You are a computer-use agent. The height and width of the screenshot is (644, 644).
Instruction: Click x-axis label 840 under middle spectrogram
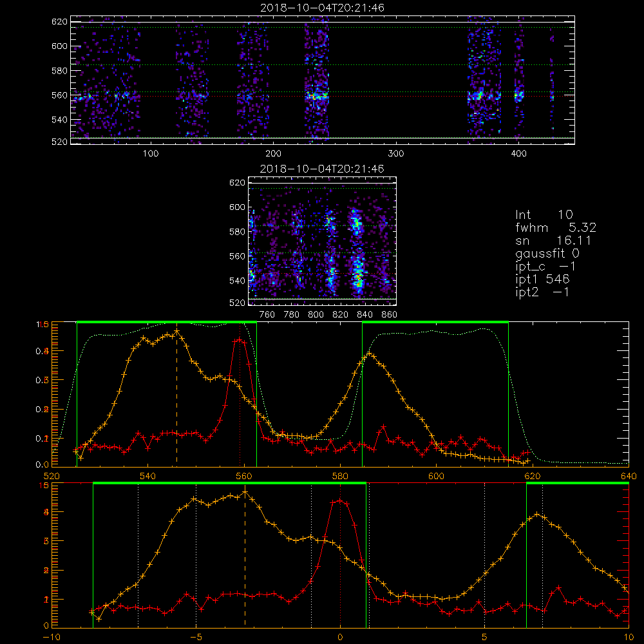tap(365, 315)
